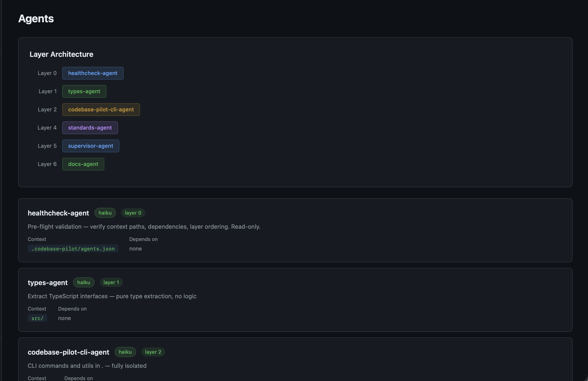Click the types-agent card title
This screenshot has width=588, height=381.
pos(47,283)
